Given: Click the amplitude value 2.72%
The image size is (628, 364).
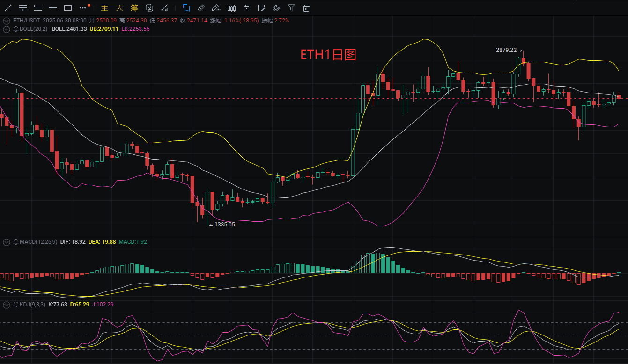Looking at the screenshot, I should 281,21.
